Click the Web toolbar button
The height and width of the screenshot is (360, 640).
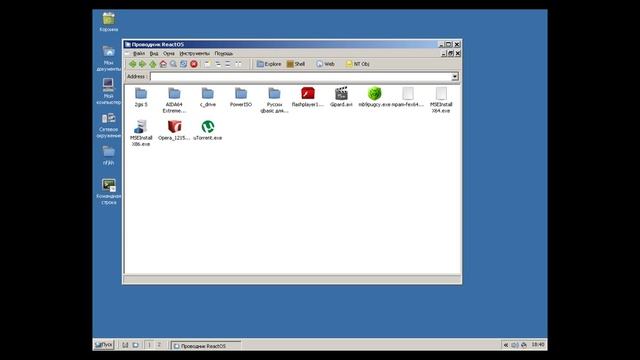pos(325,64)
